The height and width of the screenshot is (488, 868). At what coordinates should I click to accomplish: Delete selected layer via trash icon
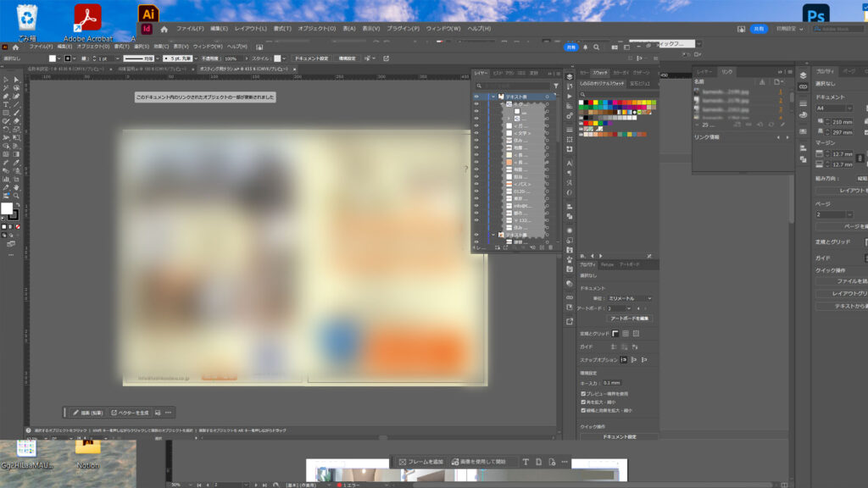click(x=550, y=248)
